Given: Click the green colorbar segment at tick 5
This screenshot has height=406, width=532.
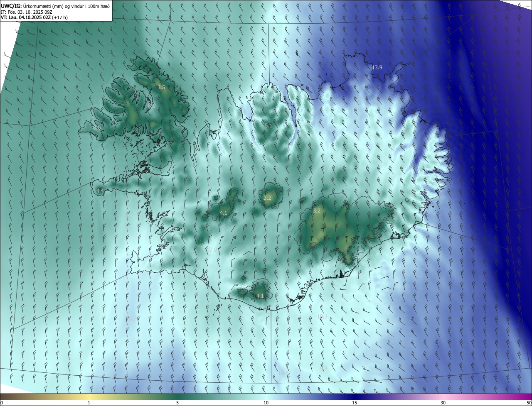Looking at the screenshot, I should pos(177,396).
